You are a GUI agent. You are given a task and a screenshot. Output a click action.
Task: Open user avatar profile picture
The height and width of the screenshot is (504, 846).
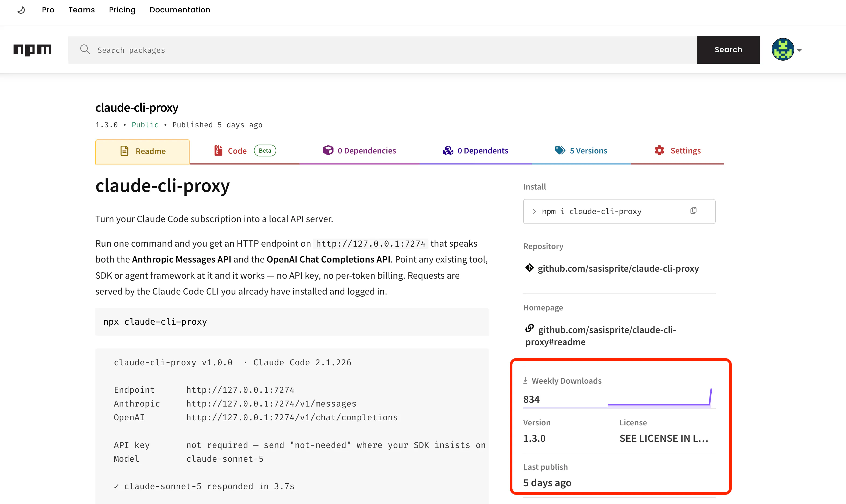tap(782, 50)
